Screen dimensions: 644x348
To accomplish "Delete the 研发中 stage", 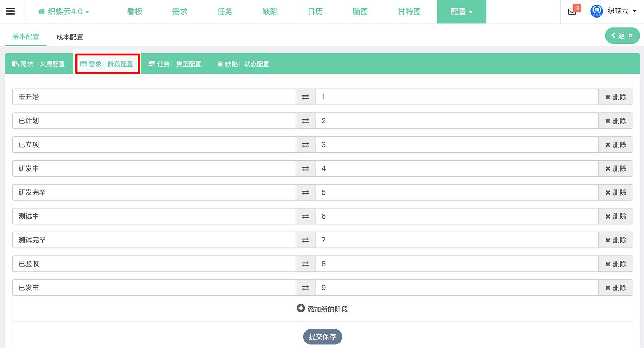I will 615,168.
